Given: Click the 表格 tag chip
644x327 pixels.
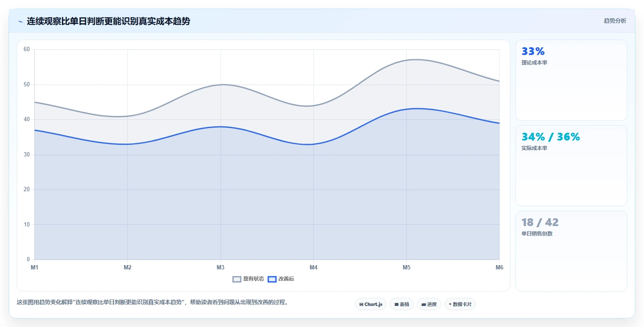Looking at the screenshot, I should pos(402,304).
